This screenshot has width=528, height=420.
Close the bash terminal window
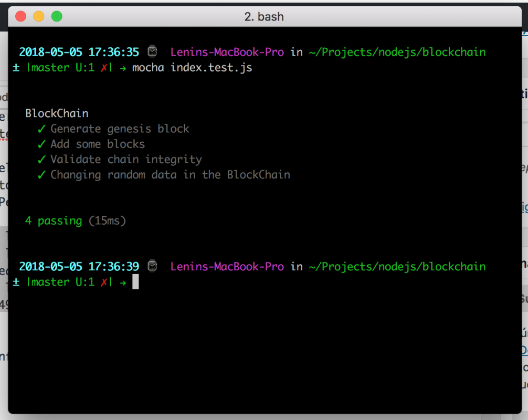21,16
